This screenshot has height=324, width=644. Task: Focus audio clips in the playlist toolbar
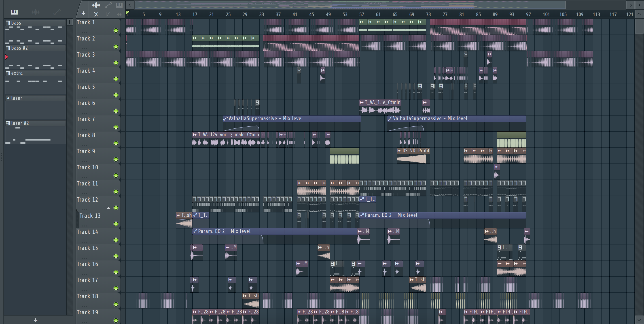[96, 5]
